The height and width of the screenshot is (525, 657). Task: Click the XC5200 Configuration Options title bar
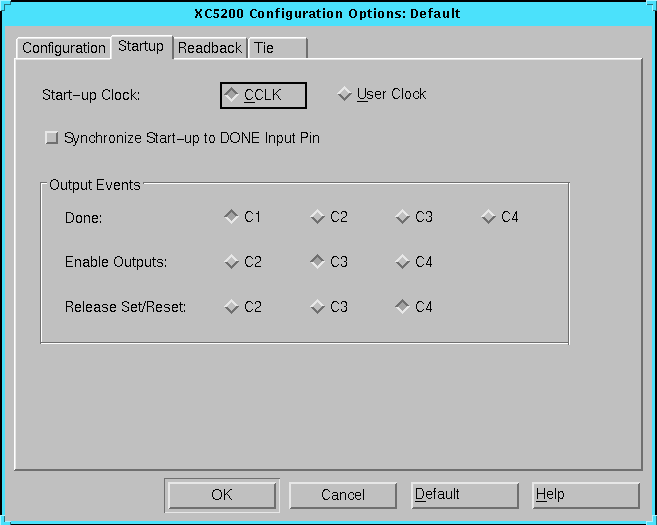click(x=327, y=13)
